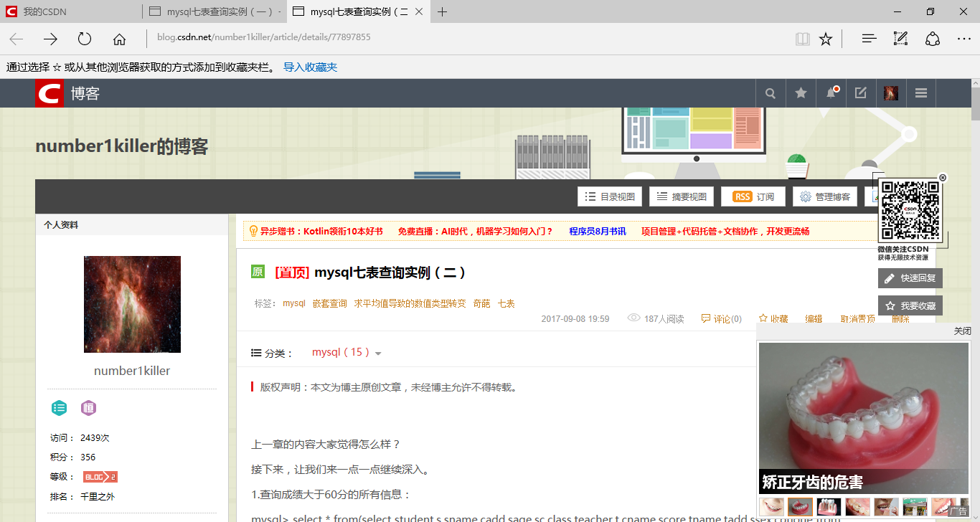Open browser More actions ellipsis
The width and height of the screenshot is (980, 522).
tap(964, 39)
